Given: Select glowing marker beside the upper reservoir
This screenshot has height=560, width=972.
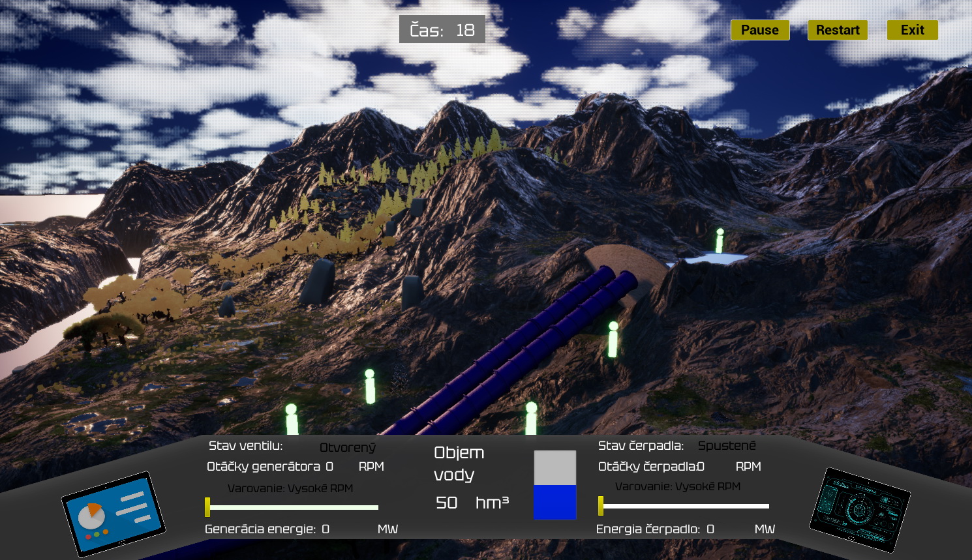Looking at the screenshot, I should point(720,241).
